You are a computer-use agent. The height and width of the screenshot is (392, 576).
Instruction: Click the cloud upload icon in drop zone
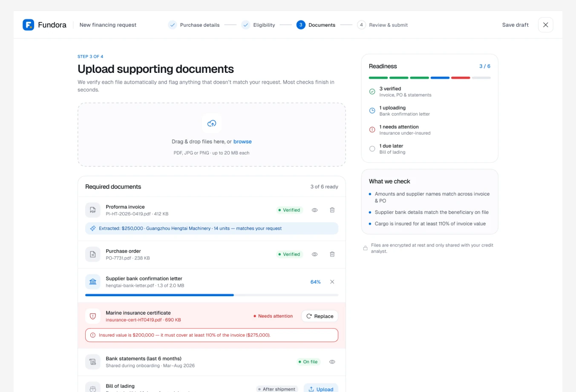click(x=212, y=124)
